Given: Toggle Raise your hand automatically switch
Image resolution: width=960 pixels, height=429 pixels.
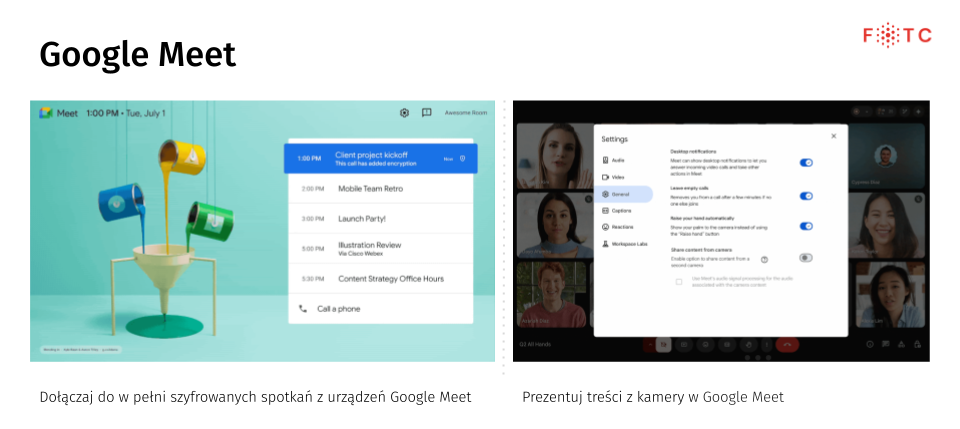Looking at the screenshot, I should [806, 226].
